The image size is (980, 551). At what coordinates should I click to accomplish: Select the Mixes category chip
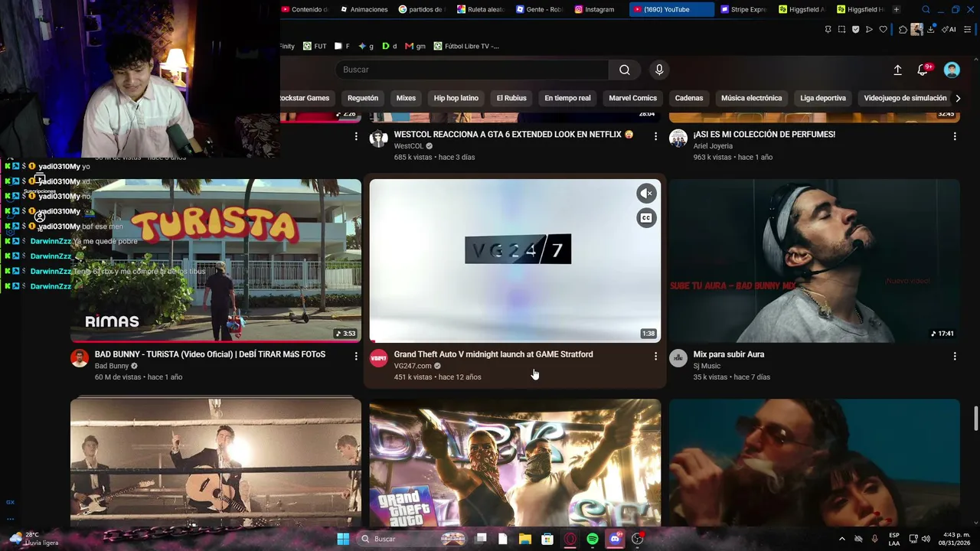406,98
